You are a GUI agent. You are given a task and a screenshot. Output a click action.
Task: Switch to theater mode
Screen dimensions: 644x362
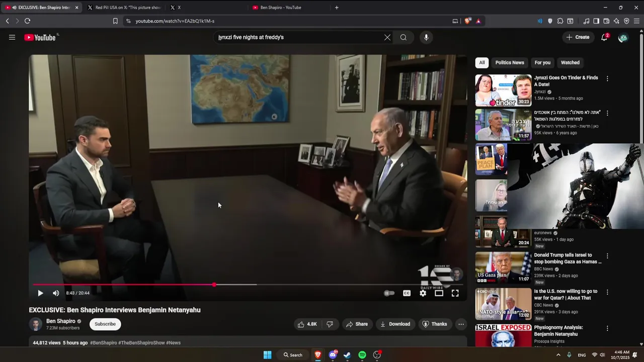(439, 293)
